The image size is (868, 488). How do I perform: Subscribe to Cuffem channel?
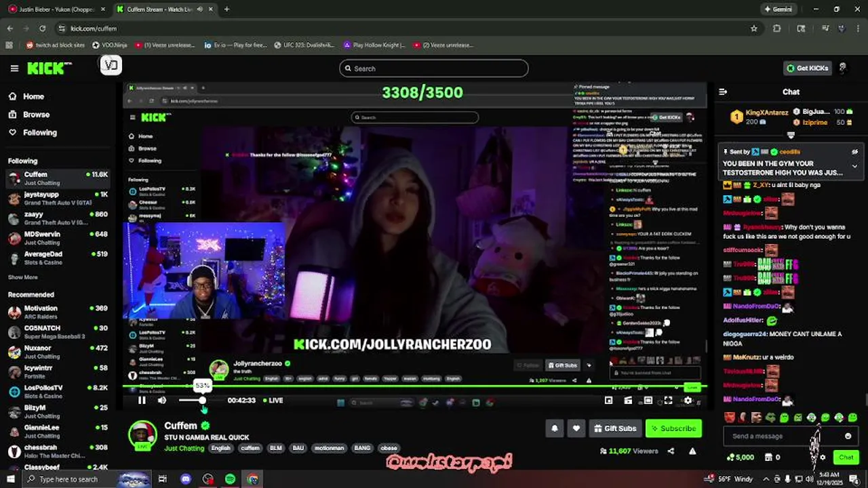pyautogui.click(x=673, y=428)
